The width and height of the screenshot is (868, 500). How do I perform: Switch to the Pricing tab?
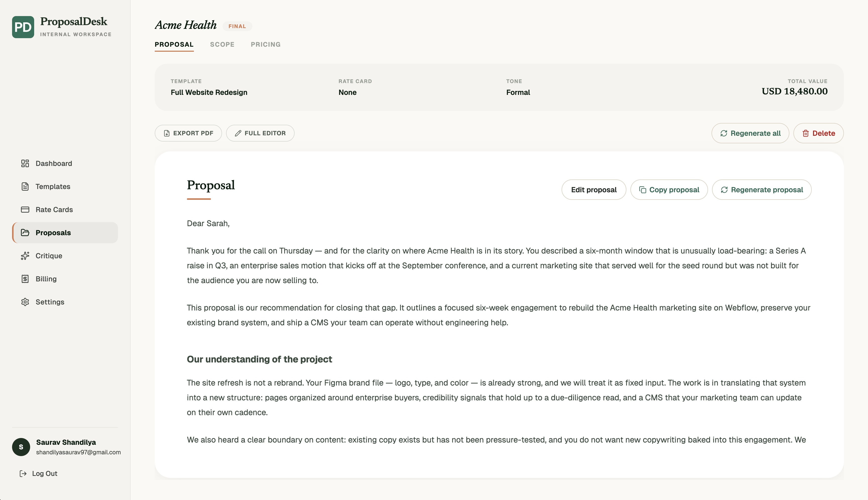[x=266, y=45]
